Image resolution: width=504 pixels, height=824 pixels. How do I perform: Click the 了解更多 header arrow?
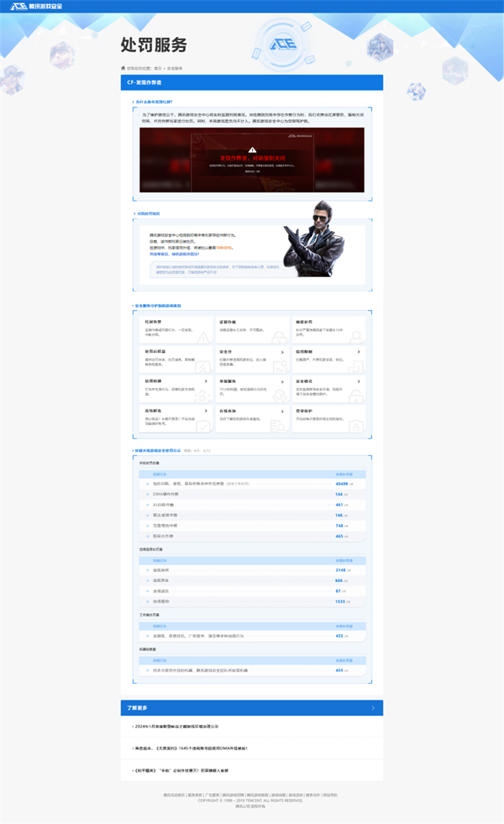click(x=373, y=708)
